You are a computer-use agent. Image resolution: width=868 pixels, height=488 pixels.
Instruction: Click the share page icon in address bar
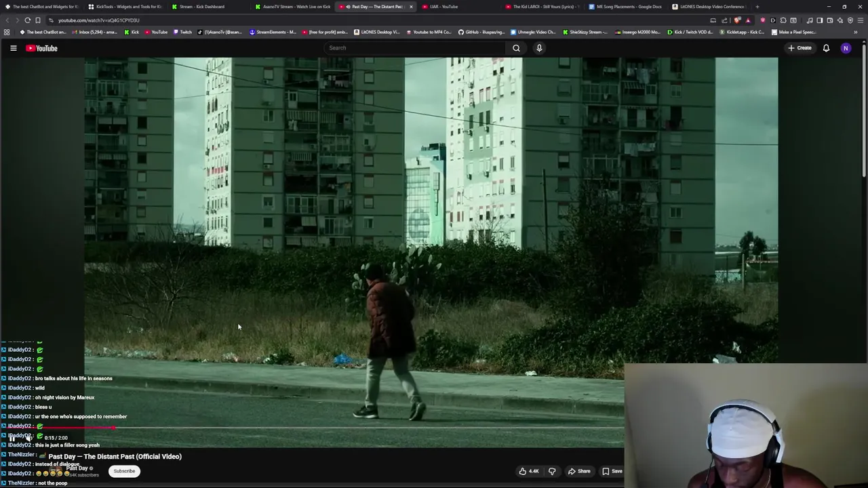click(x=724, y=20)
